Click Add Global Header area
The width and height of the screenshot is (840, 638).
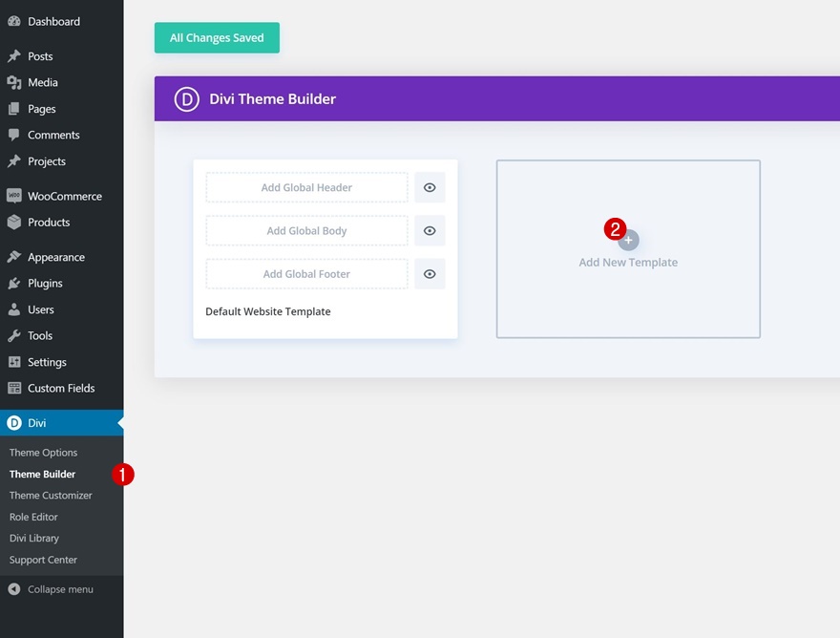pyautogui.click(x=307, y=187)
